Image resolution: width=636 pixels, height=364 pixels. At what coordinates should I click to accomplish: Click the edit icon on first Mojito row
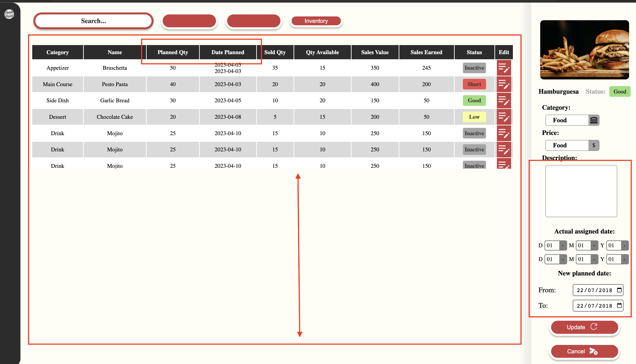[x=504, y=133]
